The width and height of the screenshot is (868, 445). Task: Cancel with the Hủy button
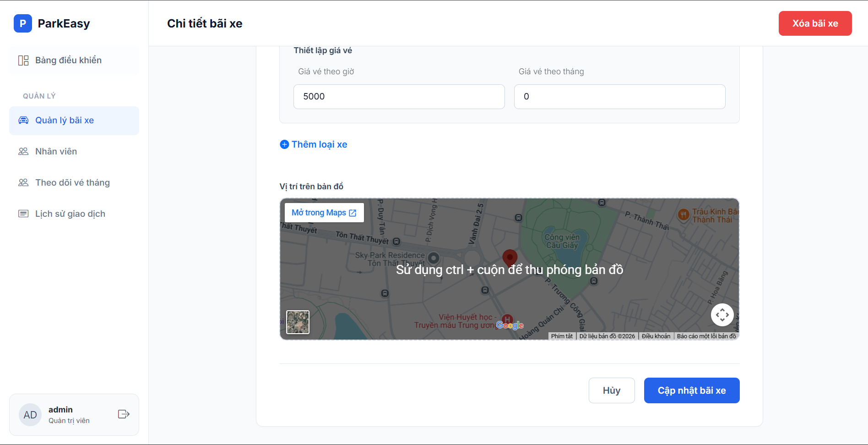click(611, 390)
